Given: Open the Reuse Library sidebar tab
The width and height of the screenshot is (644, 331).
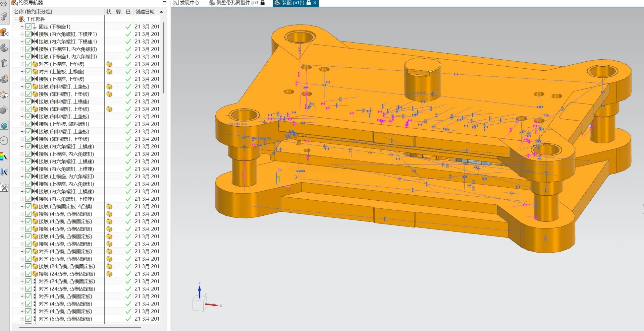Looking at the screenshot, I should click(4, 63).
